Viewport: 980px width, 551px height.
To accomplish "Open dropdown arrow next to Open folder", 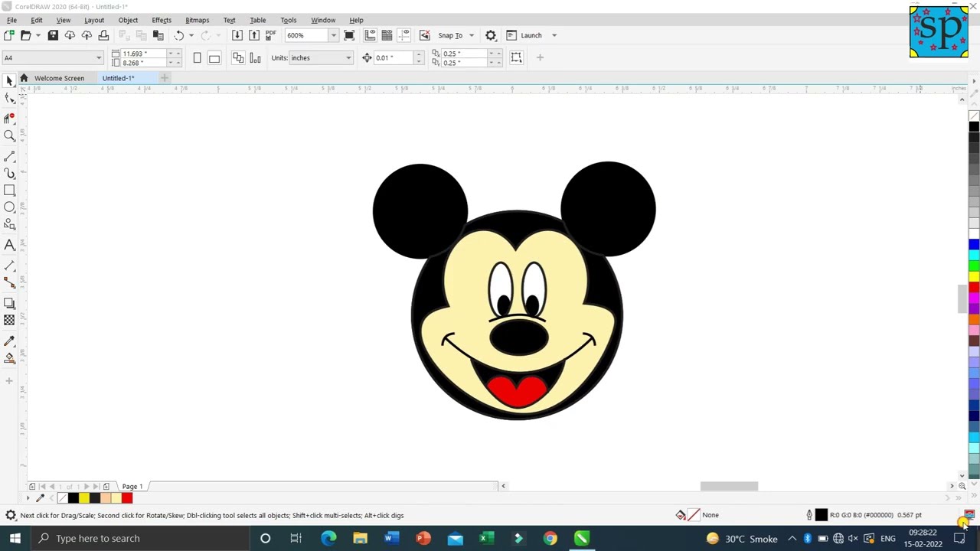I will tap(38, 35).
